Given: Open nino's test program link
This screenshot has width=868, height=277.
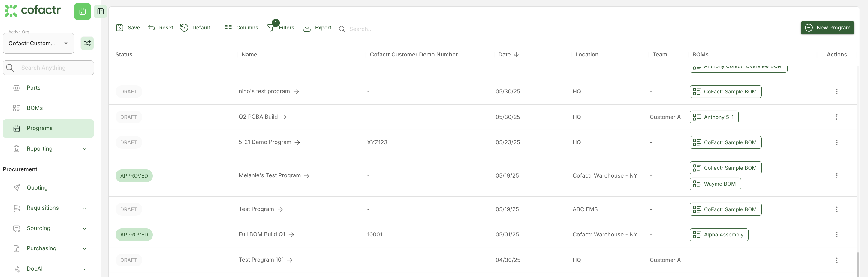Looking at the screenshot, I should coord(269,91).
